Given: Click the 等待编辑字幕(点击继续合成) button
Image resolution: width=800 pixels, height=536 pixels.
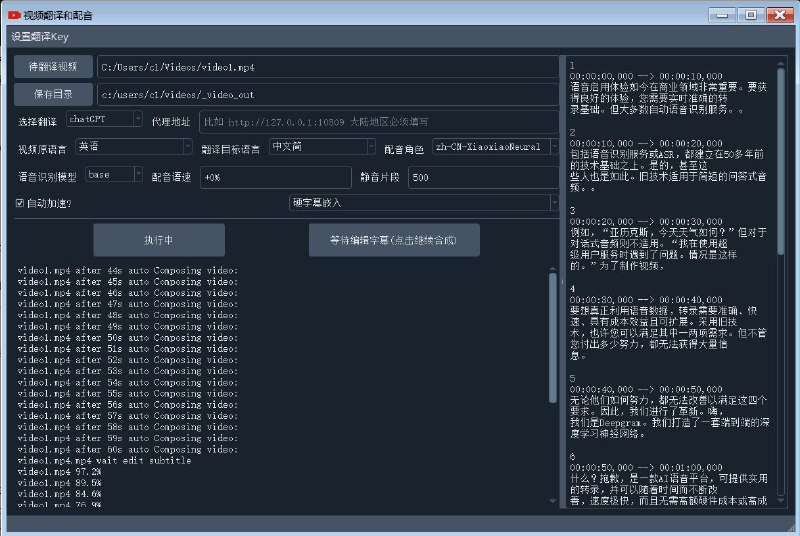Looking at the screenshot, I should pyautogui.click(x=394, y=240).
